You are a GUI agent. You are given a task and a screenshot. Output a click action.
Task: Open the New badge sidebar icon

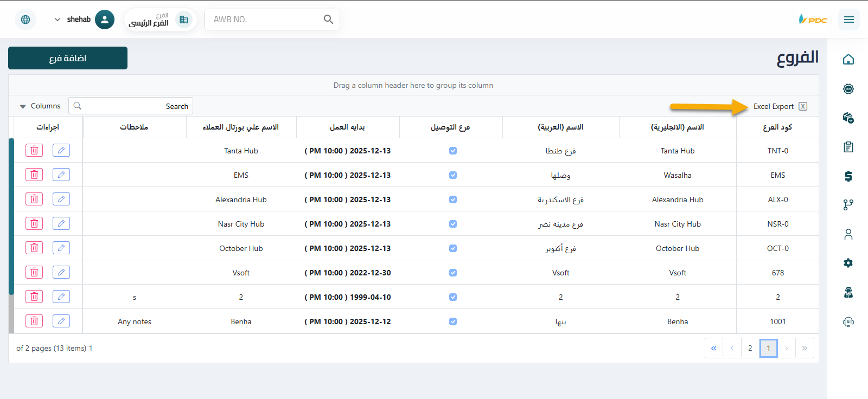click(848, 88)
